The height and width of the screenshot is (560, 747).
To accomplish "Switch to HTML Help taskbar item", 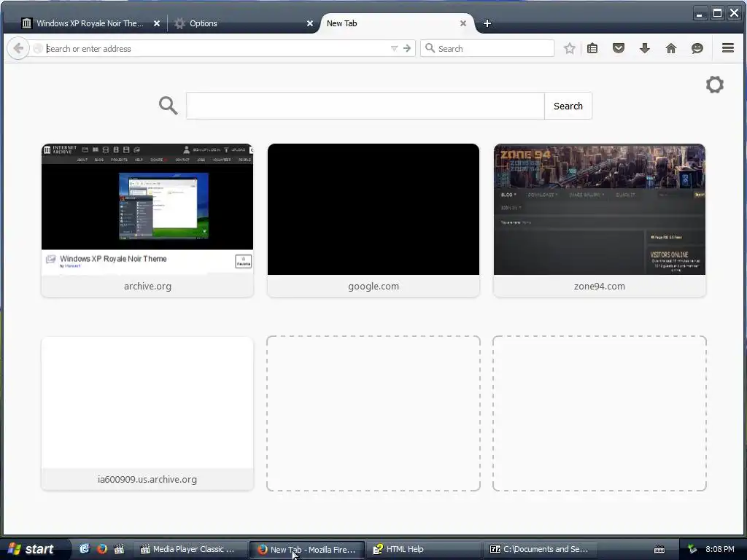I will click(424, 549).
